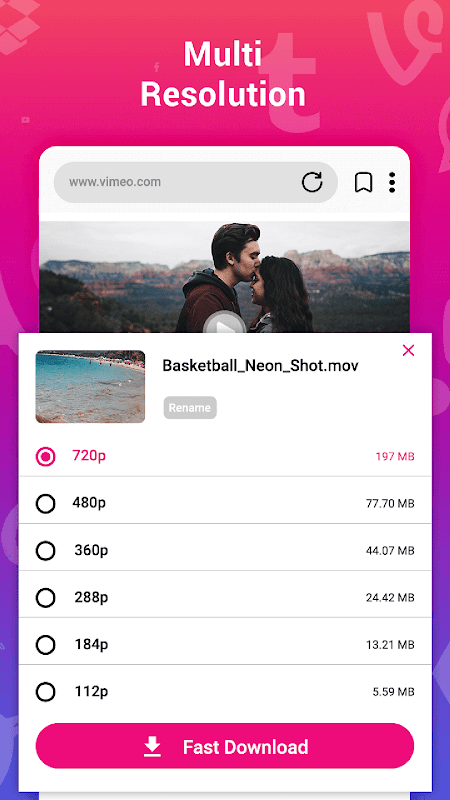
Task: Click the Basketball_Neon_Shot.mov file name
Action: click(260, 366)
